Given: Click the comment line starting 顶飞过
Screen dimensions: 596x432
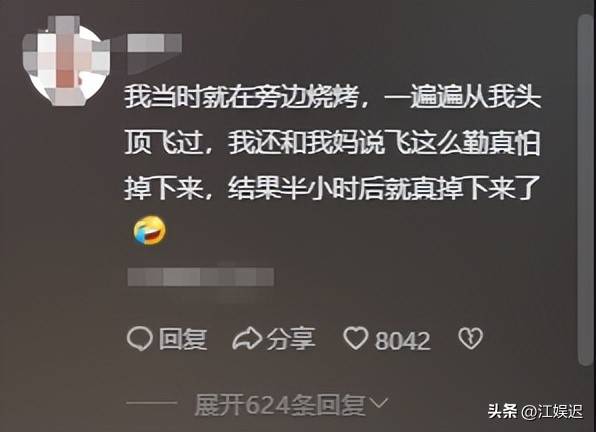Looking at the screenshot, I should 333,144.
